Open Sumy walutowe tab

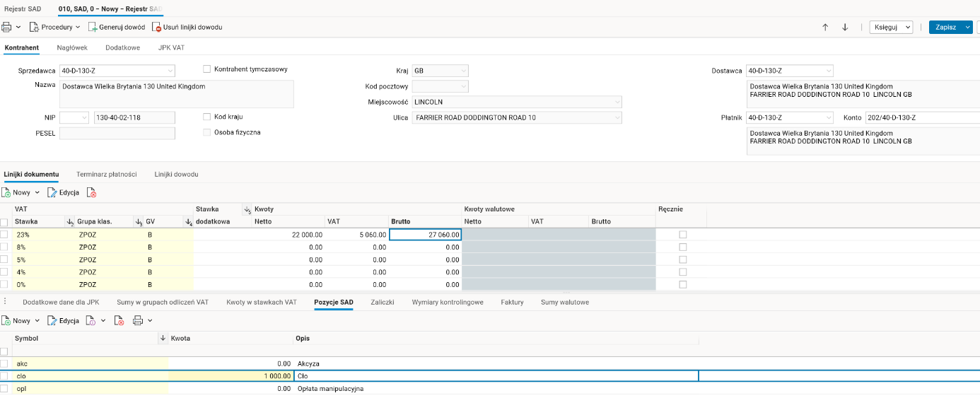[x=565, y=302]
